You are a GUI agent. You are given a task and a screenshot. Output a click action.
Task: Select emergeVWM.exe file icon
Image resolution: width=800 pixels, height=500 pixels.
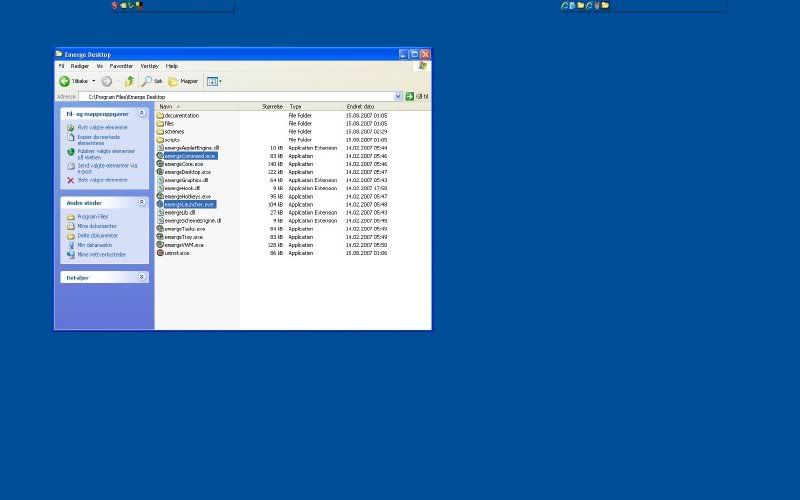160,245
